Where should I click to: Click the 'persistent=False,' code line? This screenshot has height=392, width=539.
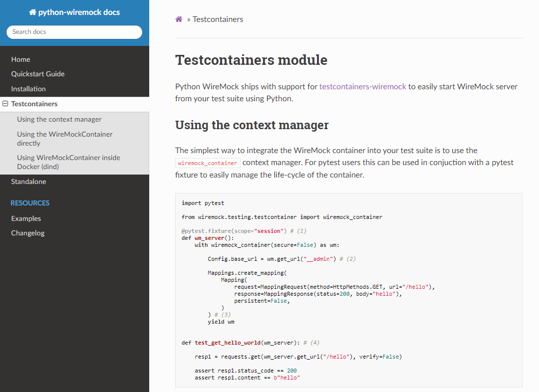point(262,301)
